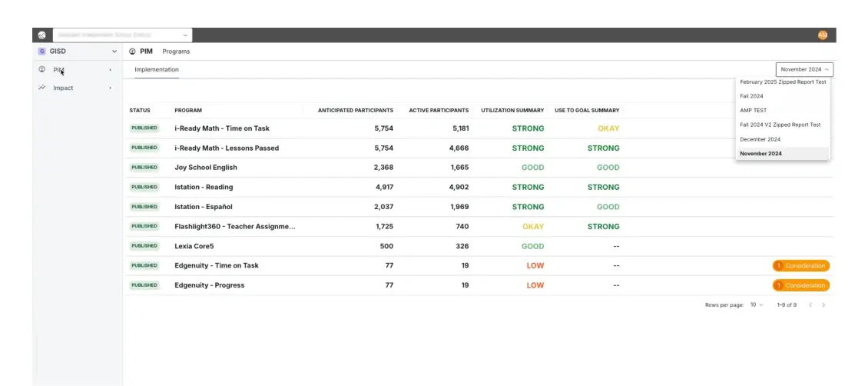Open Istation - Reading program
Screen dimensions: 868x386
pos(204,187)
